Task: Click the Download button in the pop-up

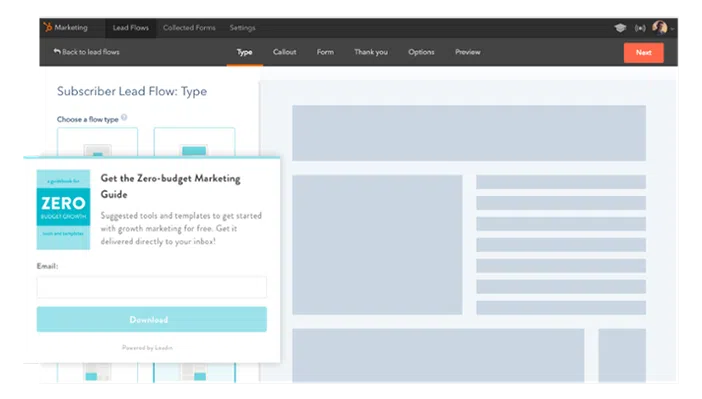Action: click(152, 319)
